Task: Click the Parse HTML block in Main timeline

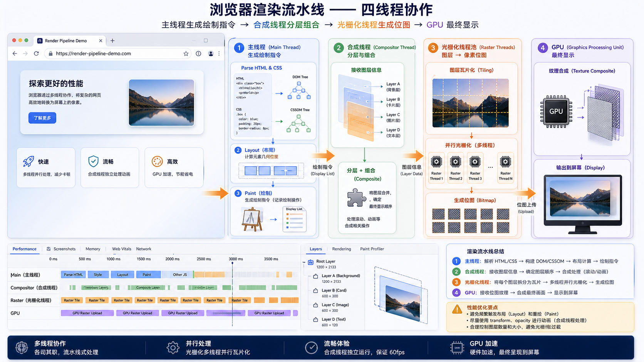Action: click(73, 275)
